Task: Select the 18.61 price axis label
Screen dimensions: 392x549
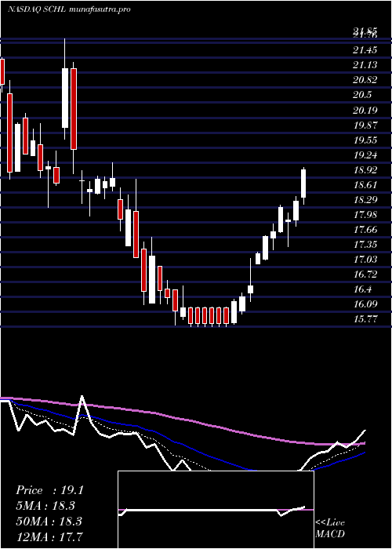Action: coord(365,185)
